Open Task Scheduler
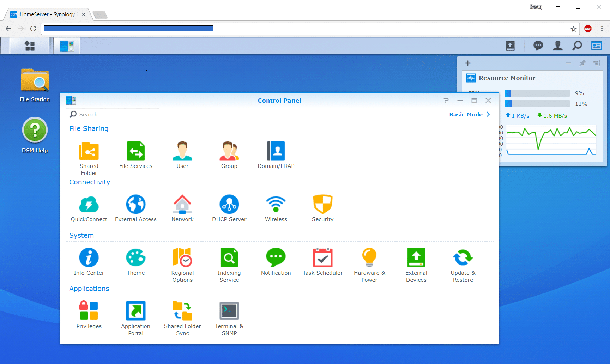610x364 pixels. 322,262
